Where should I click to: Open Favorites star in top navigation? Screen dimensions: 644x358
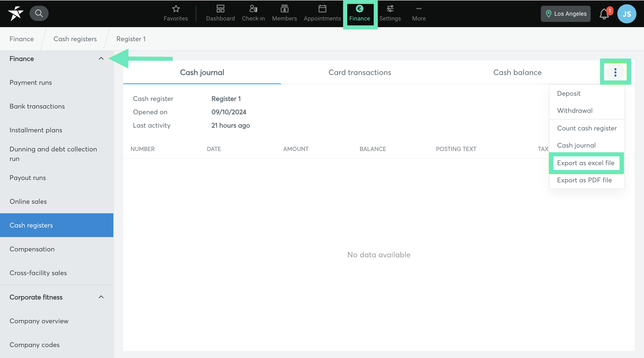click(x=176, y=14)
